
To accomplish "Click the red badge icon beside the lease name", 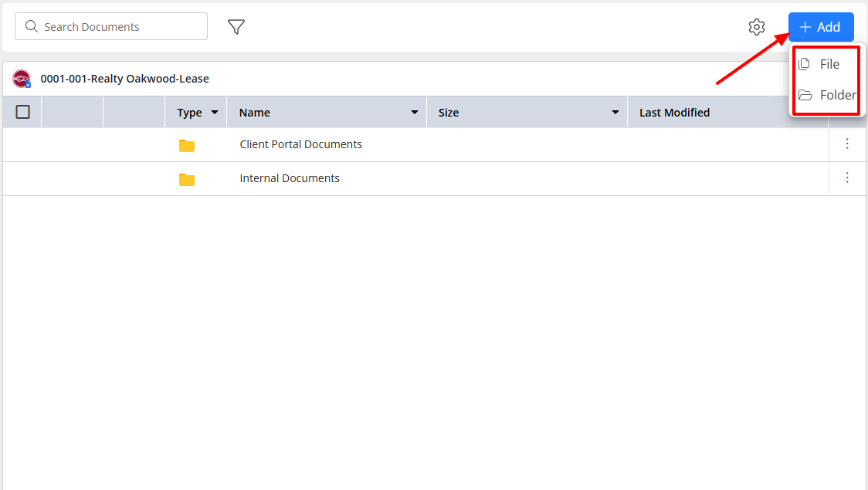I will tap(21, 78).
